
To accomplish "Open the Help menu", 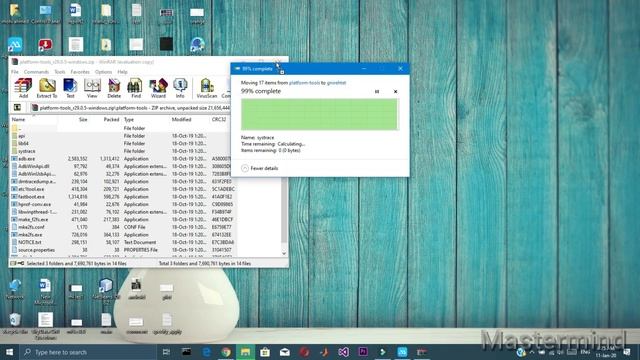I will [x=122, y=72].
